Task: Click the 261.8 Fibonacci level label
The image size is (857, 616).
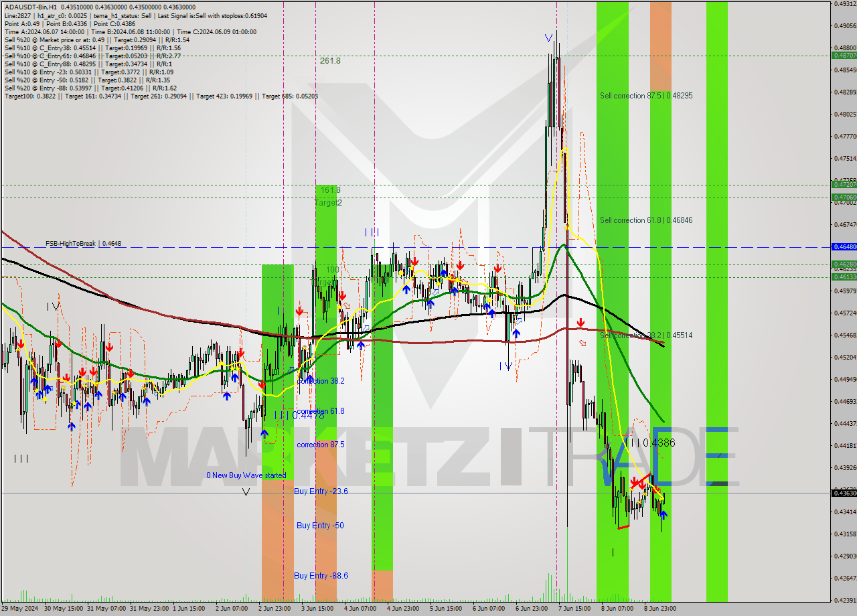Action: 330,60
